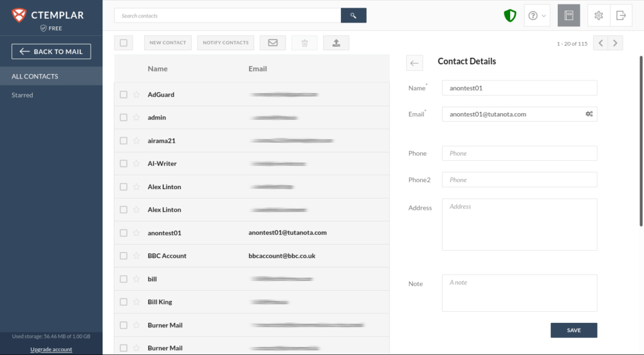Open the contacts book icon
This screenshot has width=644, height=355.
(x=569, y=16)
